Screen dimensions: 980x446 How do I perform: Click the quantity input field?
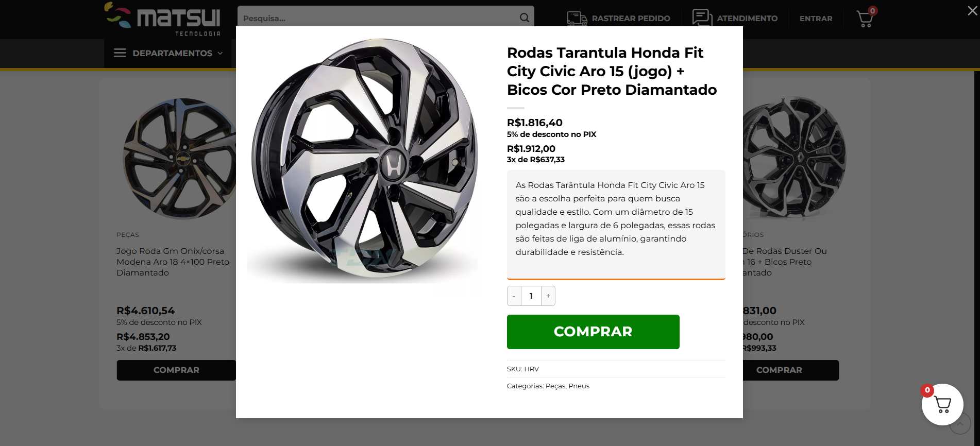tap(531, 296)
